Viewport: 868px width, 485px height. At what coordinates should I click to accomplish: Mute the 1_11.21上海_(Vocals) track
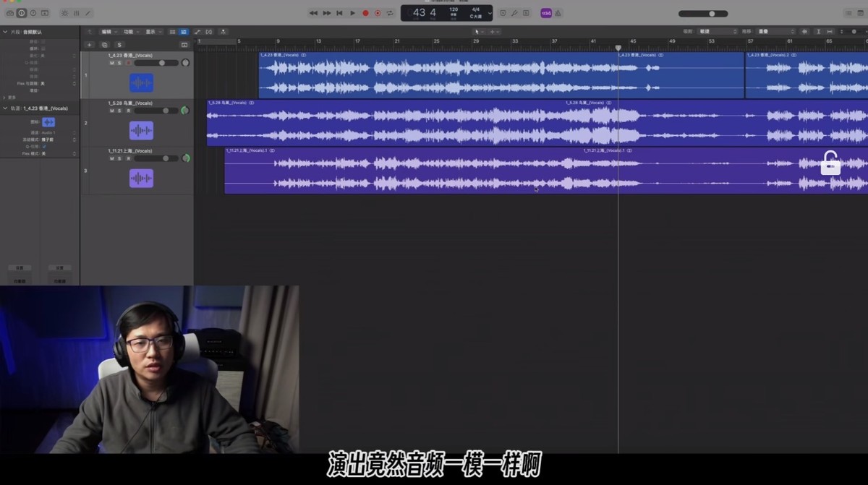(x=111, y=158)
